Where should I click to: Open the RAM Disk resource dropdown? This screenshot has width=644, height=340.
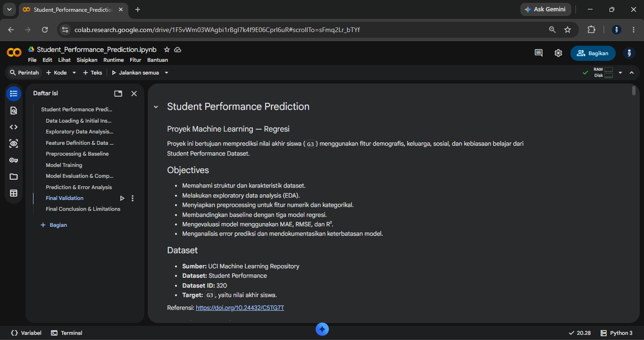tap(620, 73)
